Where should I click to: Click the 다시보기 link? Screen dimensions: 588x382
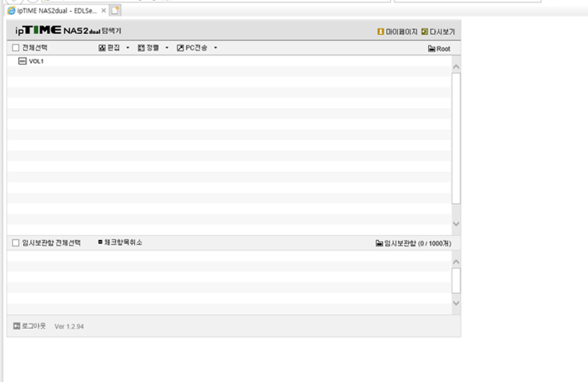click(x=442, y=32)
